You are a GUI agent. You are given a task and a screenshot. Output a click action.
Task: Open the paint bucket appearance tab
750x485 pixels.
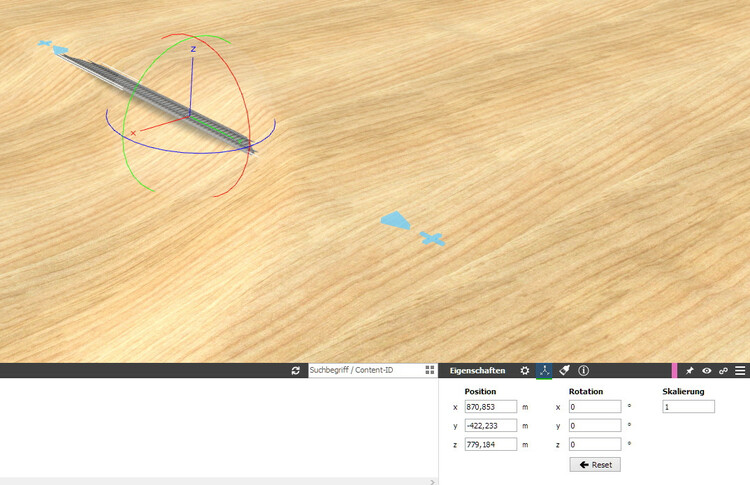pyautogui.click(x=564, y=371)
